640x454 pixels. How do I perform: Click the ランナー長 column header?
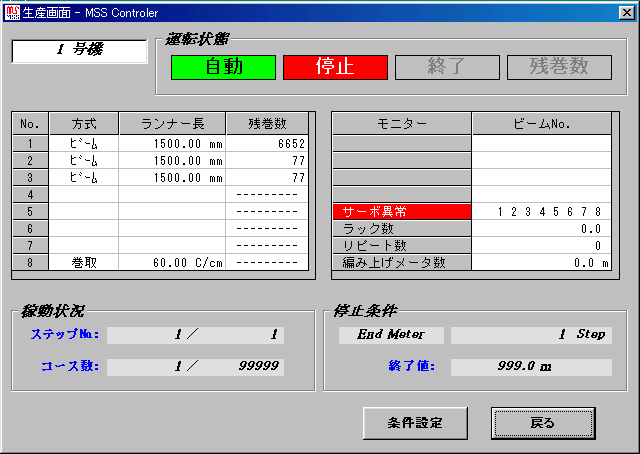click(x=172, y=124)
